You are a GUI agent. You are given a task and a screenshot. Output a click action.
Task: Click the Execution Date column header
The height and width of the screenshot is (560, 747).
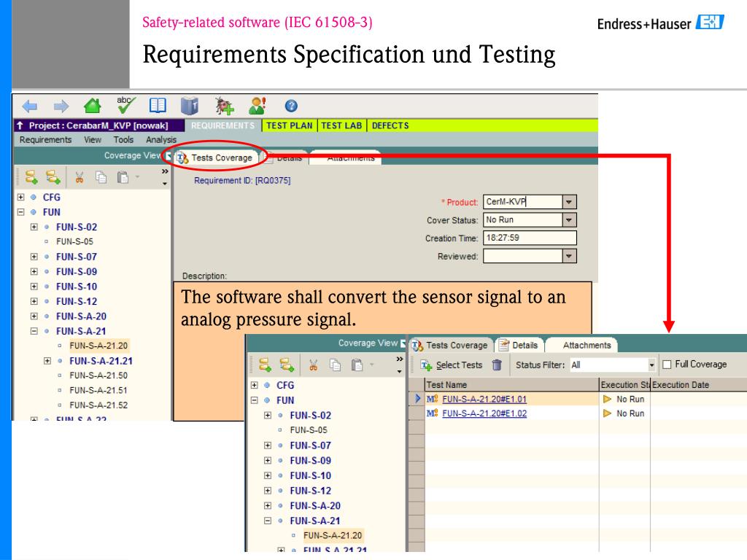click(x=698, y=385)
